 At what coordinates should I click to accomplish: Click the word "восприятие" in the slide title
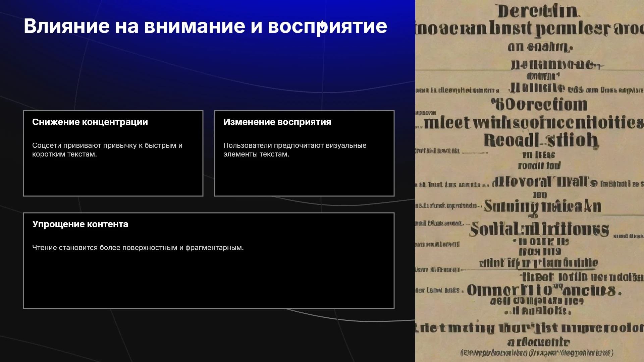coord(327,27)
